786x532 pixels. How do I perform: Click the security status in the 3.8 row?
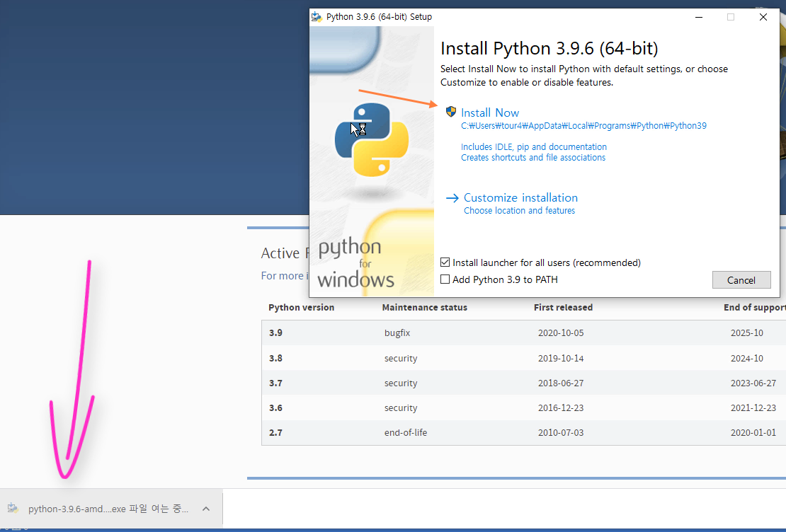(401, 358)
